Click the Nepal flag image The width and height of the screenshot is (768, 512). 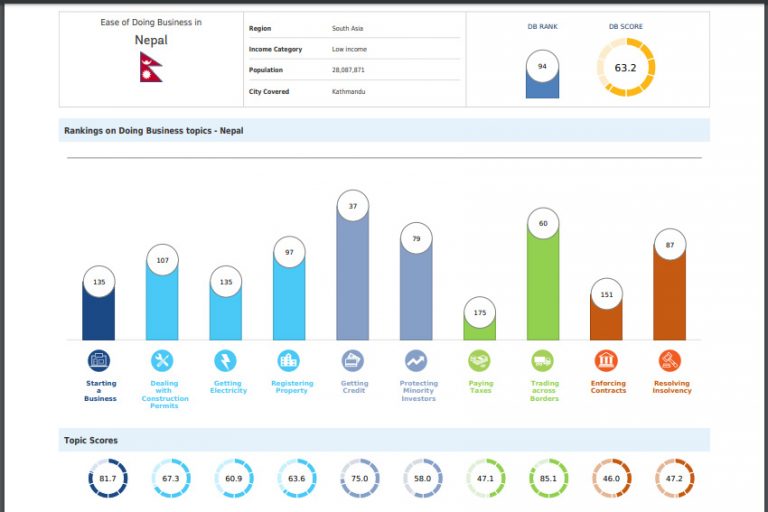(x=151, y=67)
